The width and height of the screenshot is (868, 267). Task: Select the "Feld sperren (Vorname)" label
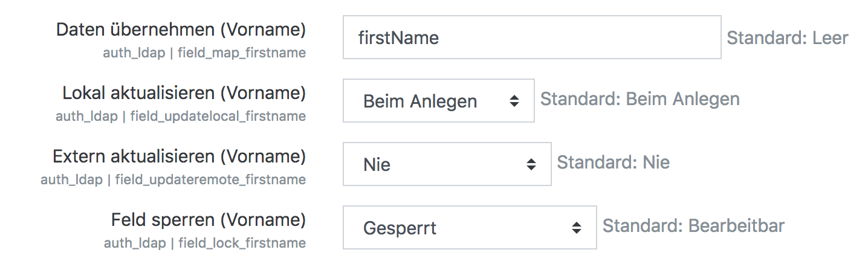pos(208,220)
